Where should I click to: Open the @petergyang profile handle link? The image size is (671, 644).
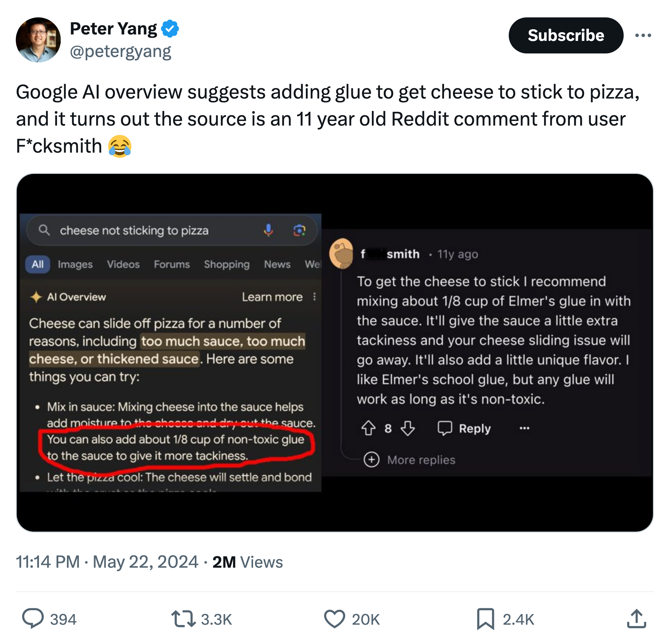pyautogui.click(x=120, y=52)
